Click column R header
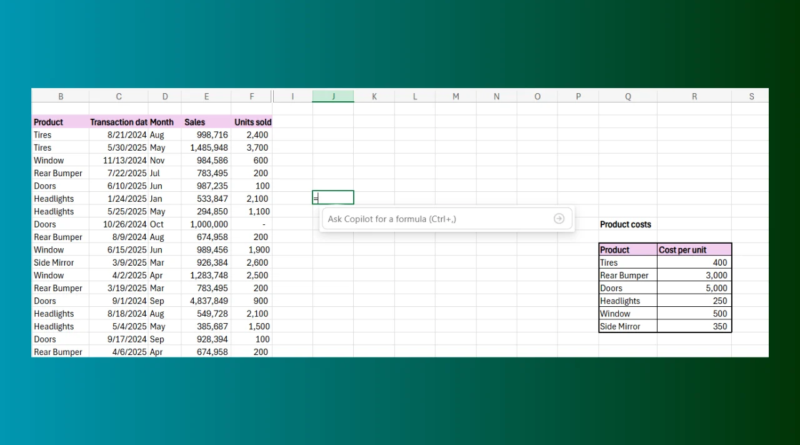800x445 pixels. (x=693, y=96)
